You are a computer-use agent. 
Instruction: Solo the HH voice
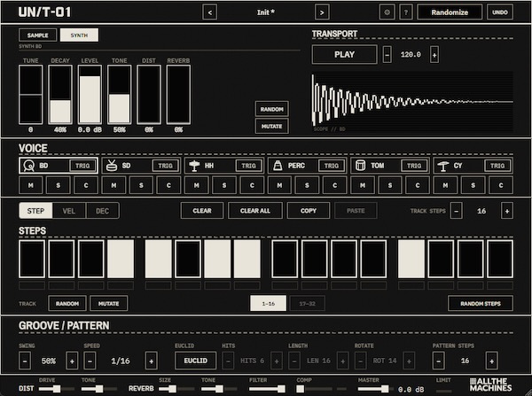pos(224,185)
